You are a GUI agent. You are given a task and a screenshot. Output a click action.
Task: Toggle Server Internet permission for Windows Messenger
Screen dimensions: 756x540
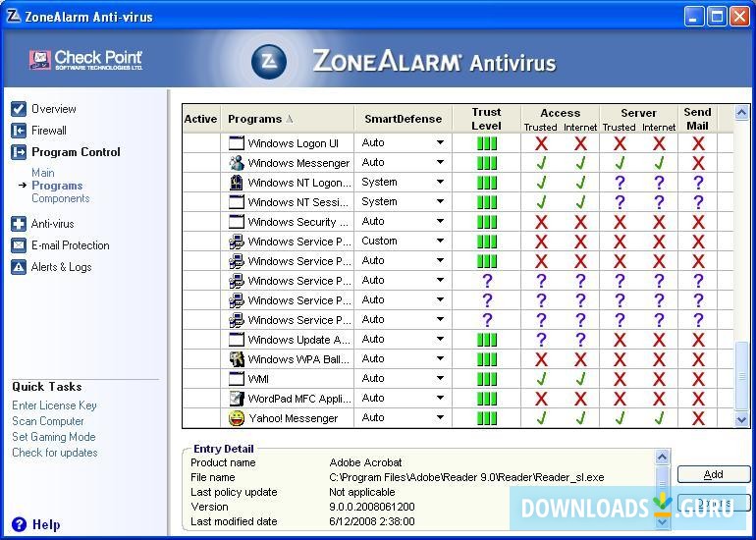(659, 163)
